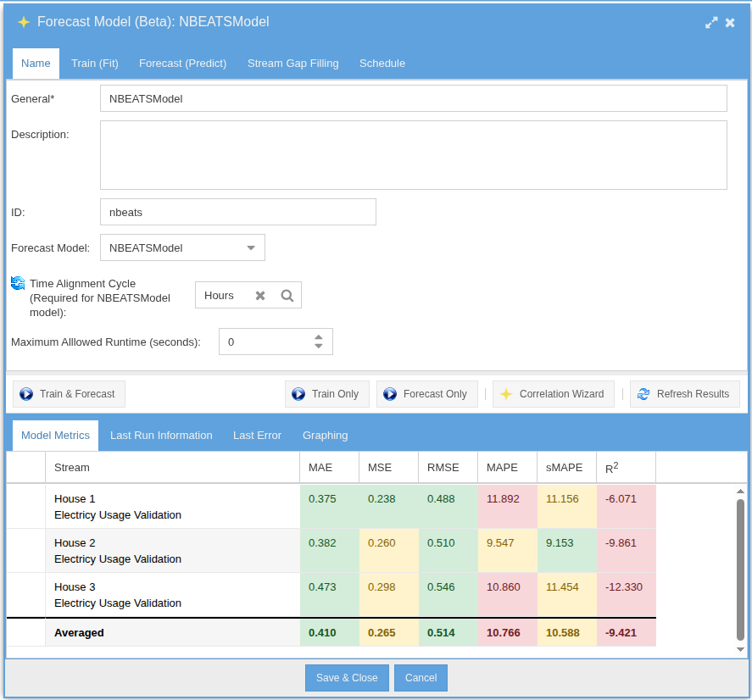Click the metrics table vertical scrollbar
The image size is (752, 700).
pyautogui.click(x=740, y=569)
